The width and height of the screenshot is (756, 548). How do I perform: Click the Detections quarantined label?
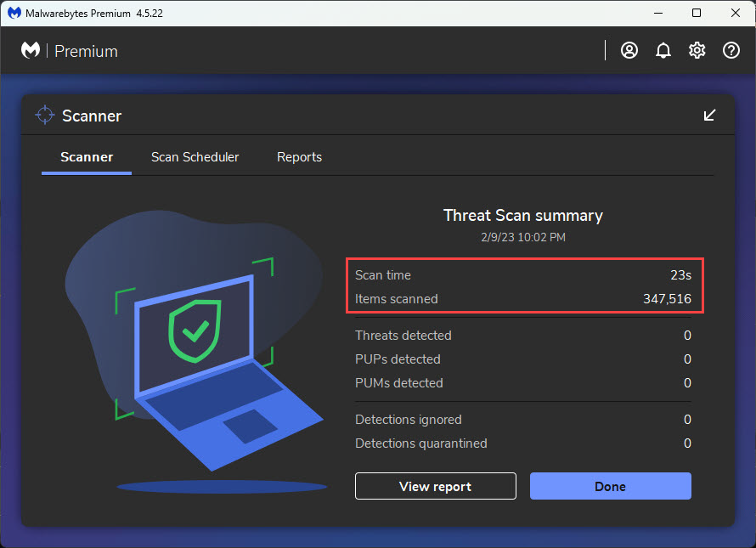point(421,443)
